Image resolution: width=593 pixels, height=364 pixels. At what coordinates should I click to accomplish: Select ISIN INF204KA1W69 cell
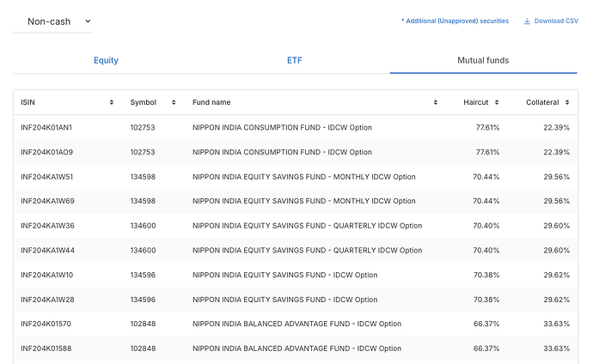47,201
